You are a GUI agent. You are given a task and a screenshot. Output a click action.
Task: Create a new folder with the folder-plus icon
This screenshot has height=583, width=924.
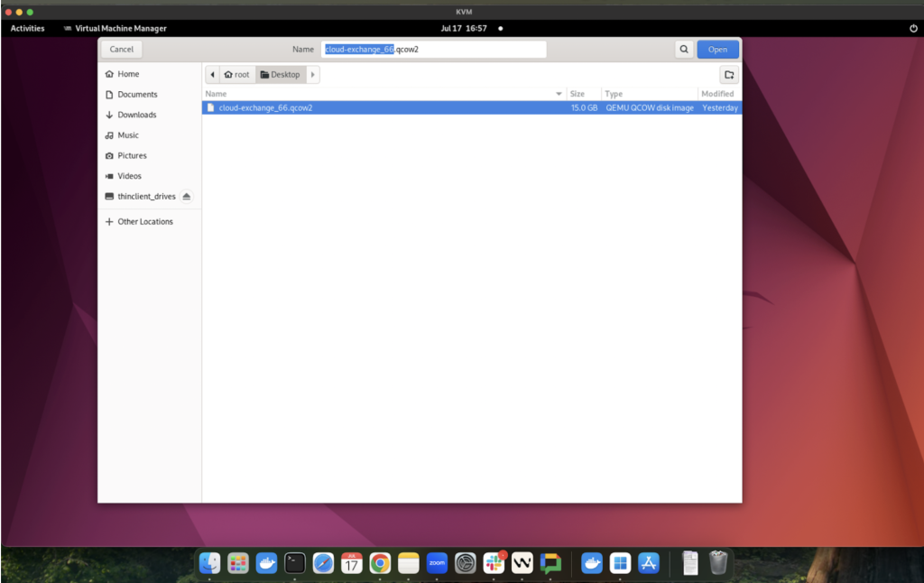[x=729, y=75]
